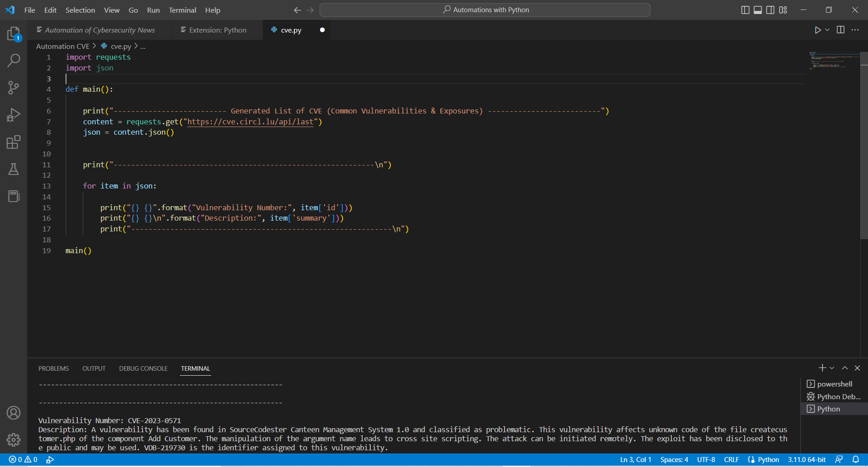Open the Manage gear settings menu

pos(14,439)
